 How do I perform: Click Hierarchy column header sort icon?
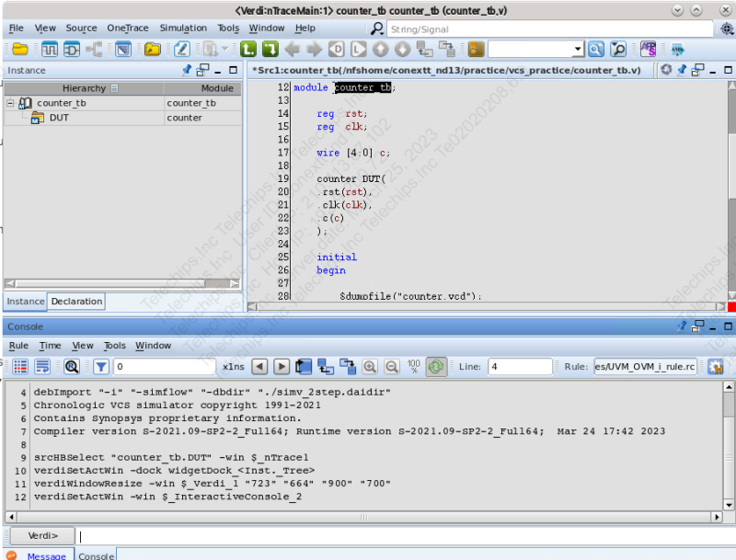[114, 88]
